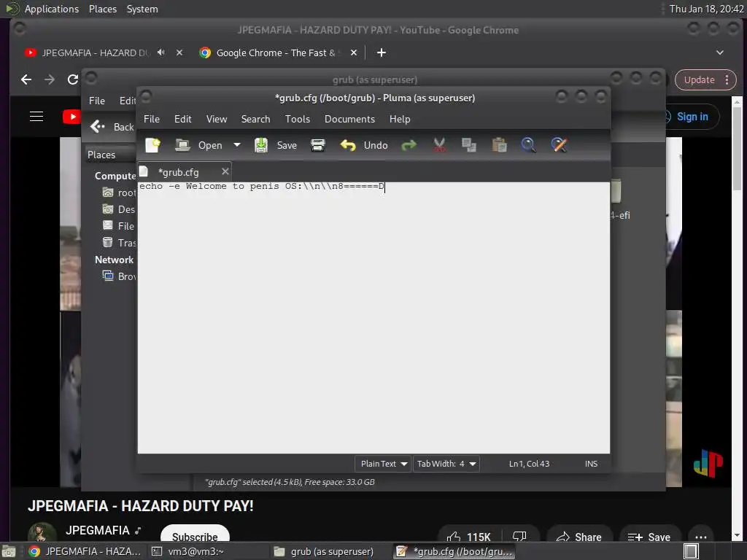This screenshot has width=747, height=560.
Task: Open Find with the magnifier icon
Action: pos(528,145)
